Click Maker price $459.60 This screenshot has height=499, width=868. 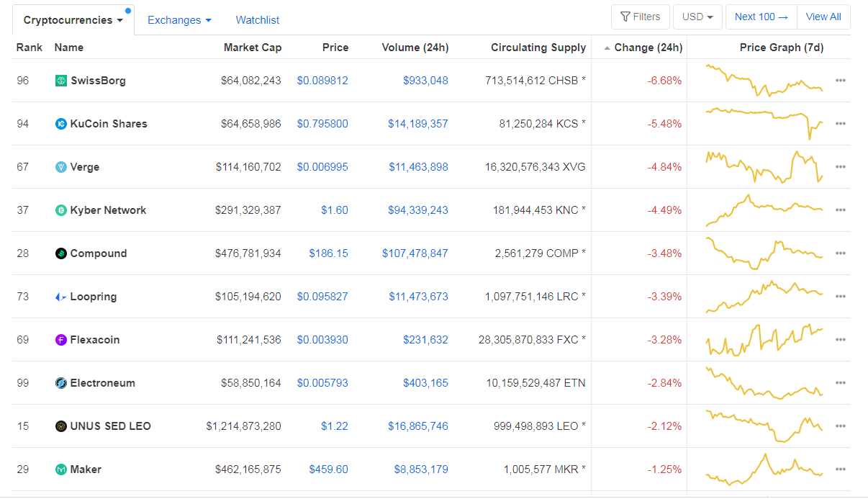tap(329, 469)
